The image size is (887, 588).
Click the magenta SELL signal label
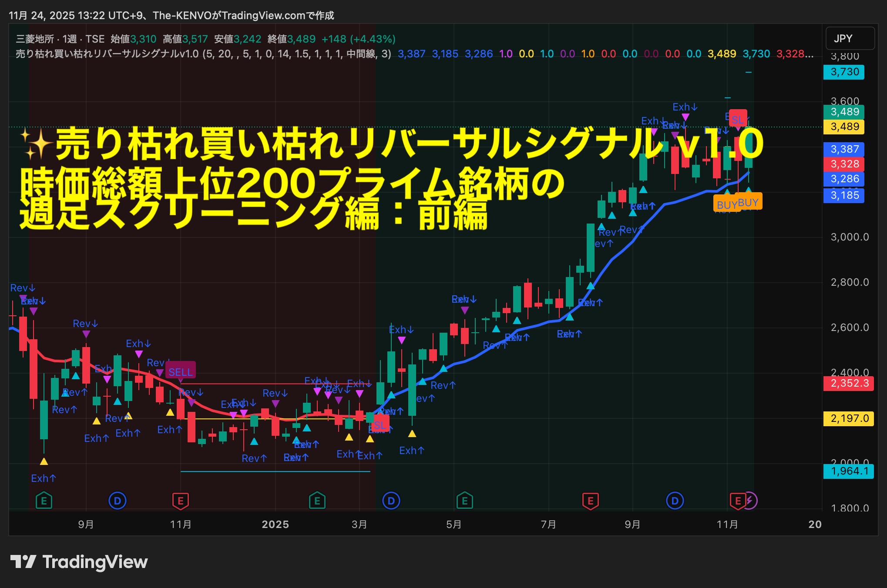click(x=181, y=372)
